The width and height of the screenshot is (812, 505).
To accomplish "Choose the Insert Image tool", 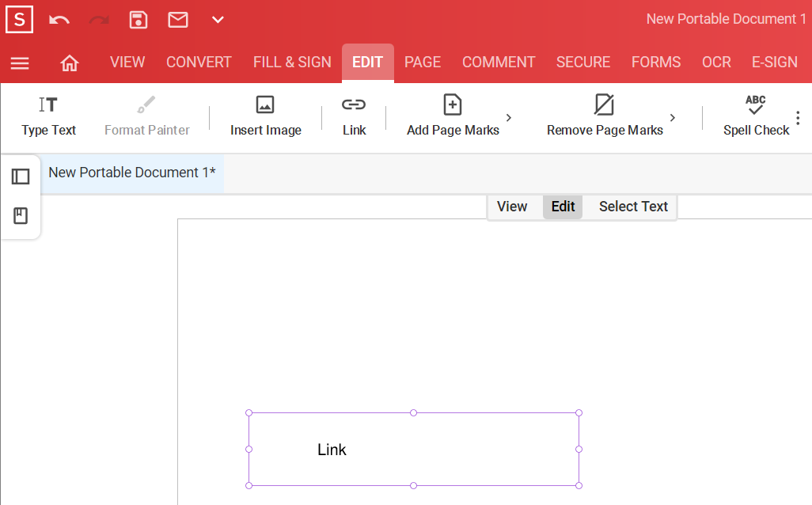I will [x=266, y=116].
